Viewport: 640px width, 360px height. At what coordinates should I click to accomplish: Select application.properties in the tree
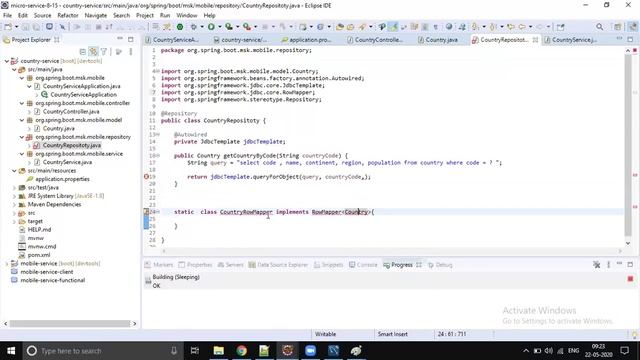[62, 179]
